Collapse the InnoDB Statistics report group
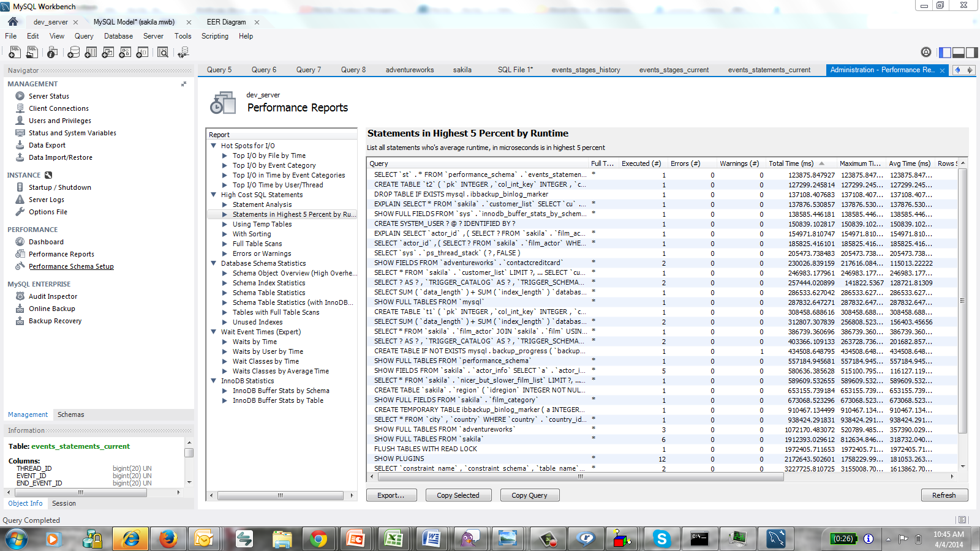Image resolution: width=980 pixels, height=551 pixels. (214, 380)
